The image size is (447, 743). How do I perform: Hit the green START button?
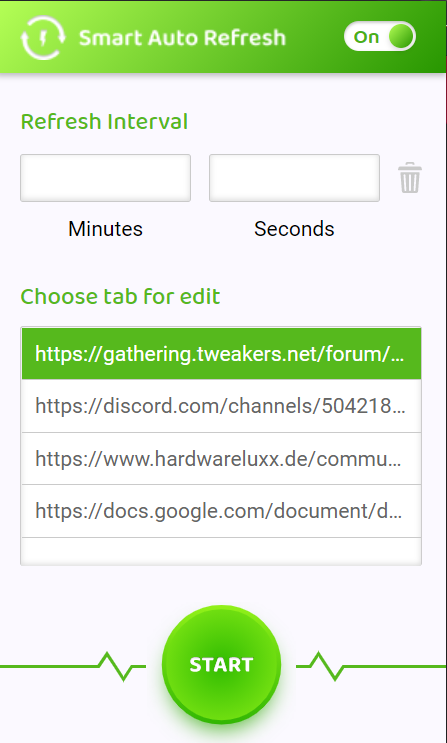point(221,664)
